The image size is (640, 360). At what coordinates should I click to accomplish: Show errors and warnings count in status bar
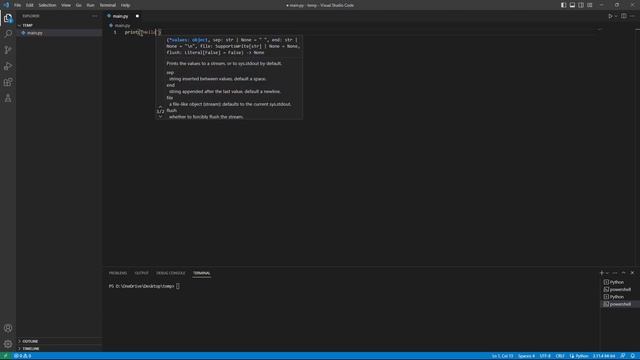[x=22, y=356]
